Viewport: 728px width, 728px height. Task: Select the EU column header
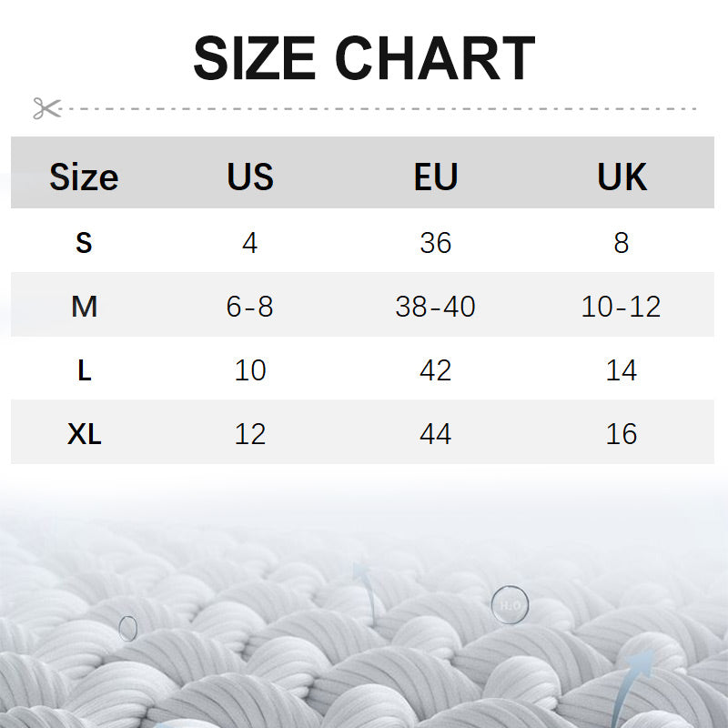click(436, 177)
